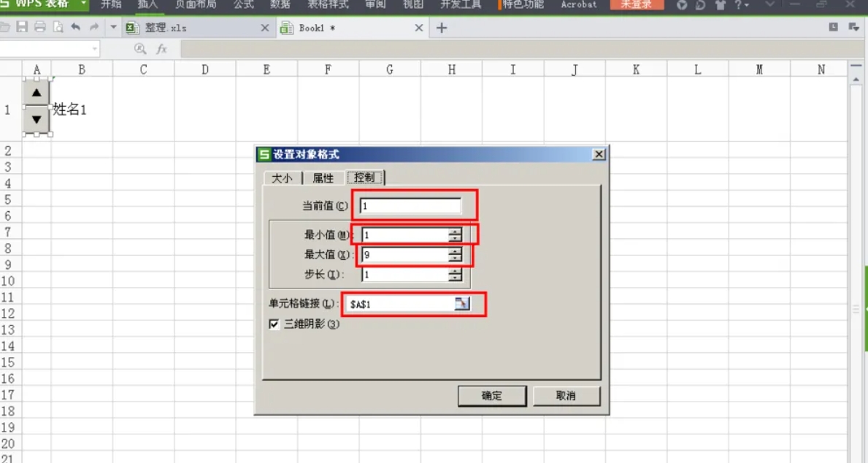Click the Print icon in quick toolbar
This screenshot has width=868, height=463.
click(40, 26)
